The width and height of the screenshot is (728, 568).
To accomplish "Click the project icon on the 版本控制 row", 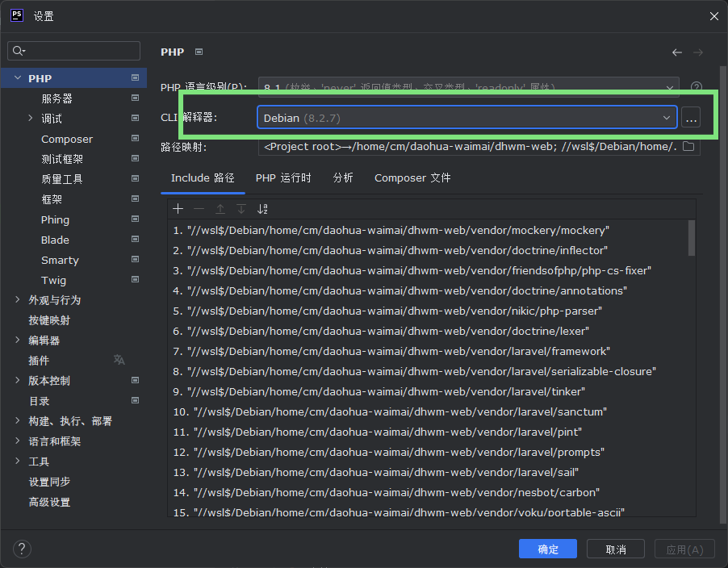I will point(135,380).
